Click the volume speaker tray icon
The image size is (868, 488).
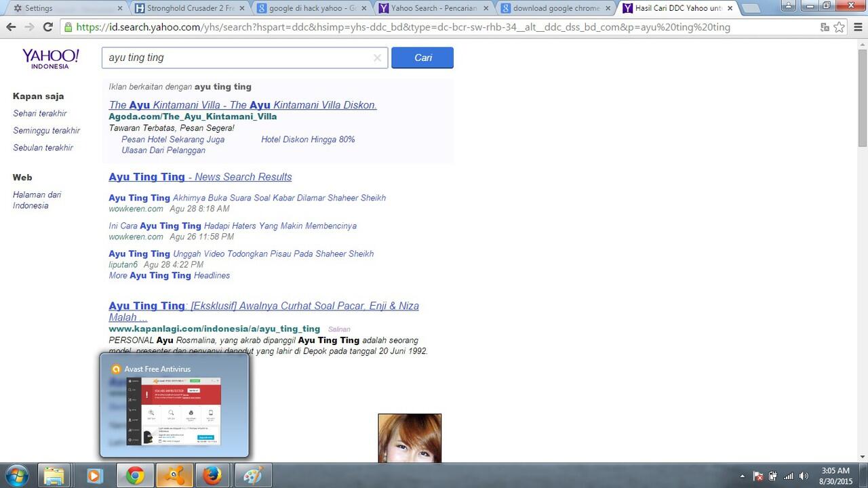[x=804, y=476]
